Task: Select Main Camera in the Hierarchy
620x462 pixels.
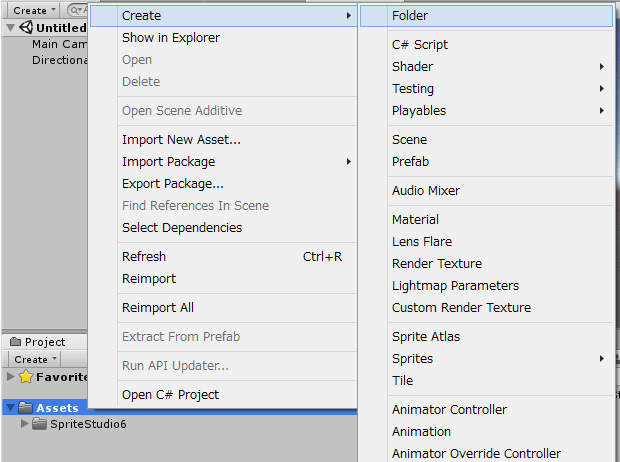Action: 59,44
